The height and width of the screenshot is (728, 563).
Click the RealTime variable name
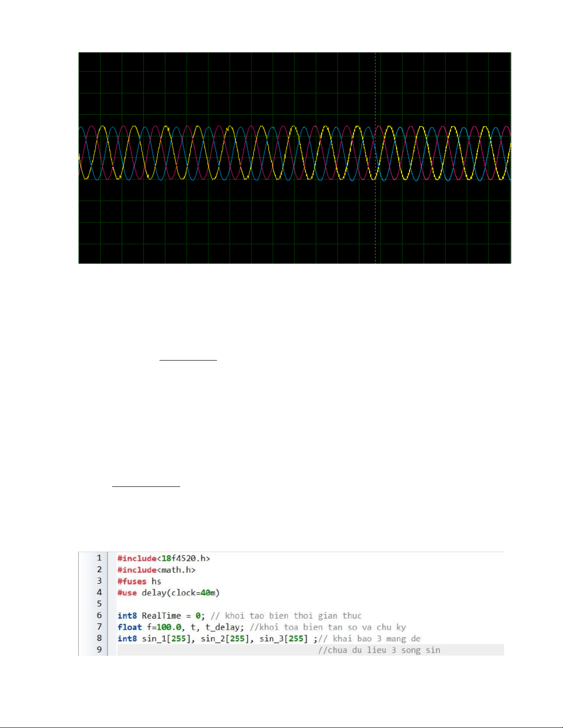(161, 616)
